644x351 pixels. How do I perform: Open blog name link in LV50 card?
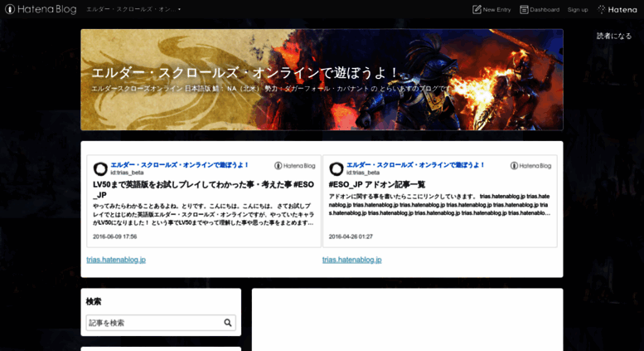[180, 165]
